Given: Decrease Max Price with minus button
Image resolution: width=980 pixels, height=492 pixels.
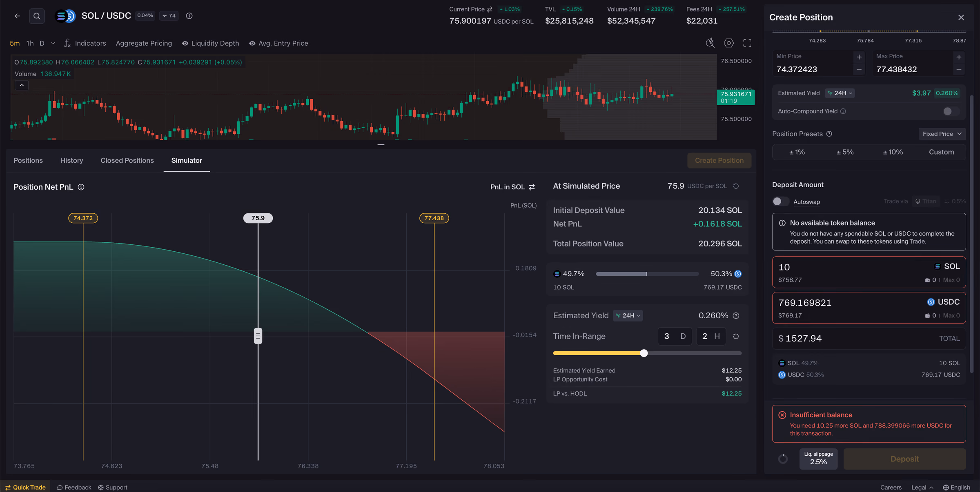Looking at the screenshot, I should pyautogui.click(x=959, y=69).
